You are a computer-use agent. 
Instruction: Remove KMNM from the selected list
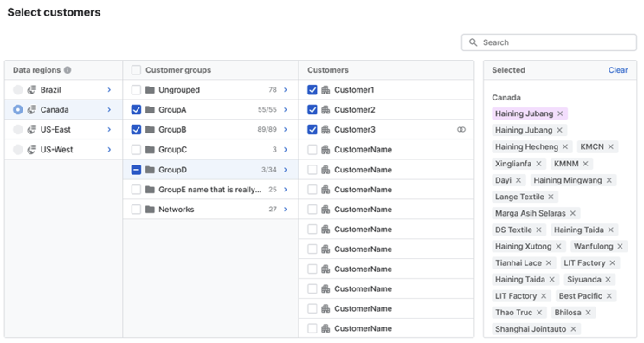tap(586, 164)
